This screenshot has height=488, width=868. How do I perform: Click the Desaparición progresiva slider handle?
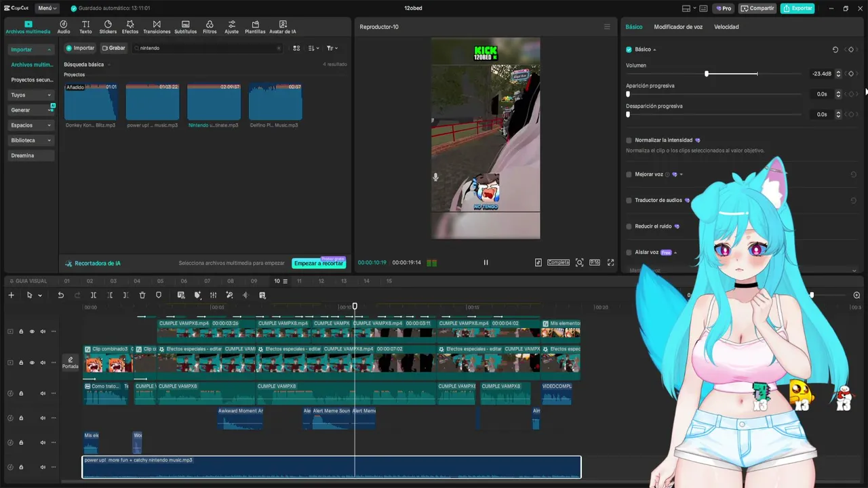pos(628,115)
